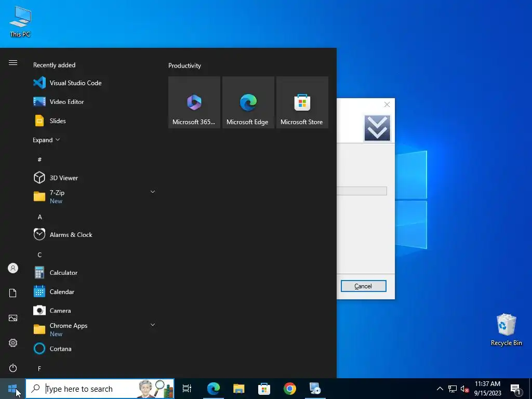Image resolution: width=532 pixels, height=399 pixels.
Task: Start the Camera app
Action: point(94,311)
